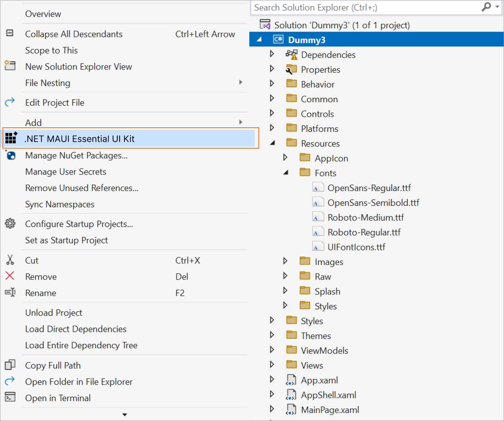Click the Open in Terminal icon

point(10,397)
